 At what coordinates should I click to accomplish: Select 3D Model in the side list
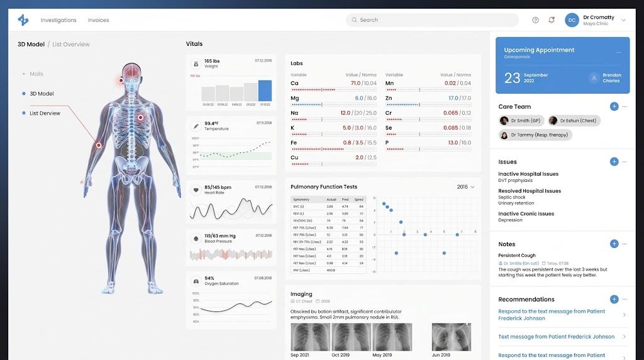point(42,94)
